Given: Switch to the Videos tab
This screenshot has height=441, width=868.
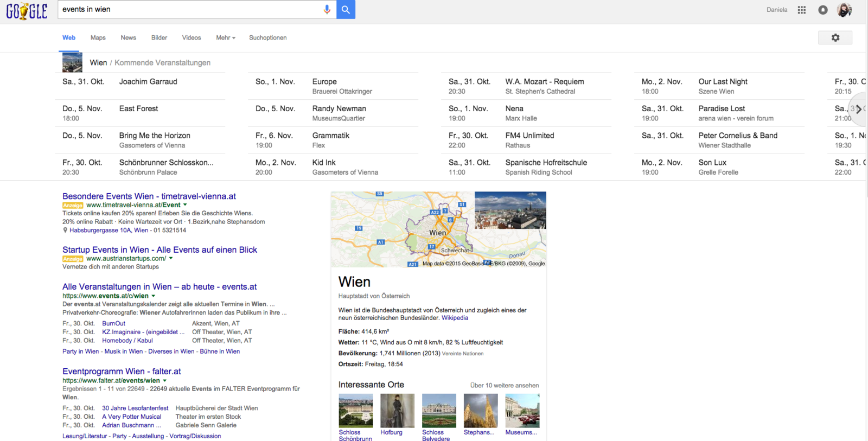Looking at the screenshot, I should 192,37.
